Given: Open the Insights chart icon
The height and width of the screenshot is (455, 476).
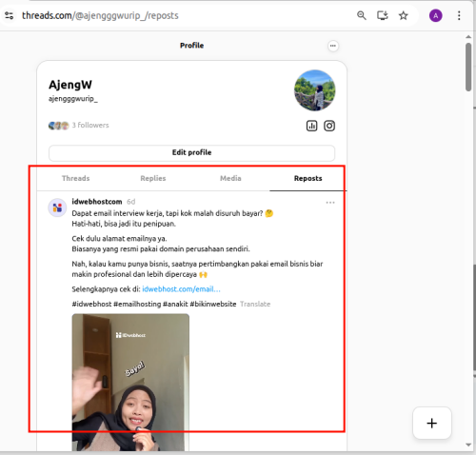Looking at the screenshot, I should pyautogui.click(x=311, y=126).
